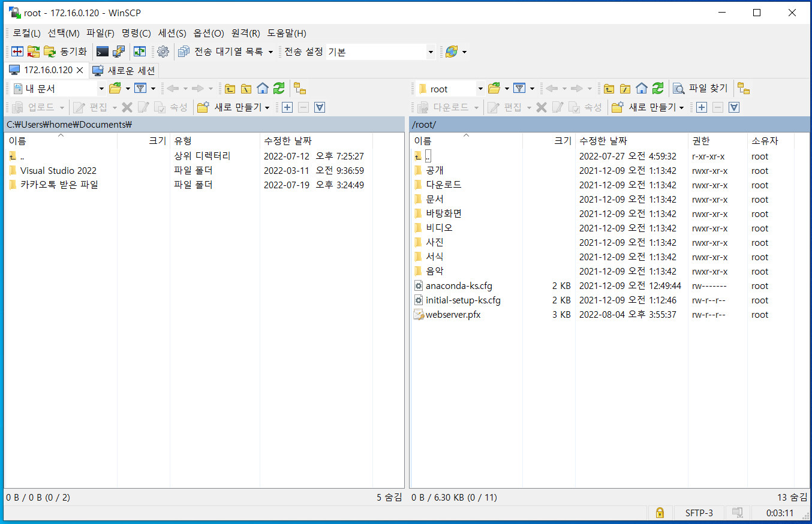Select the remote 다운로드 folder
The height and width of the screenshot is (524, 812).
443,185
